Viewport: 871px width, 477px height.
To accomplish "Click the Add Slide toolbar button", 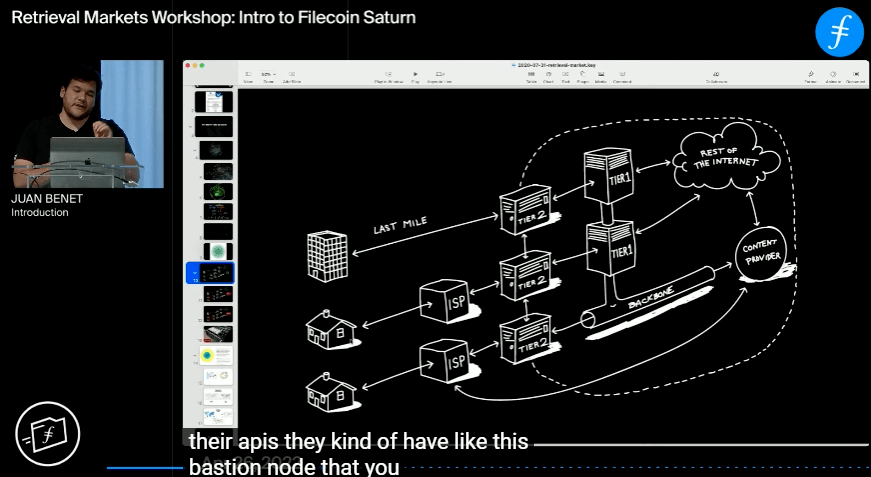I will [x=290, y=75].
